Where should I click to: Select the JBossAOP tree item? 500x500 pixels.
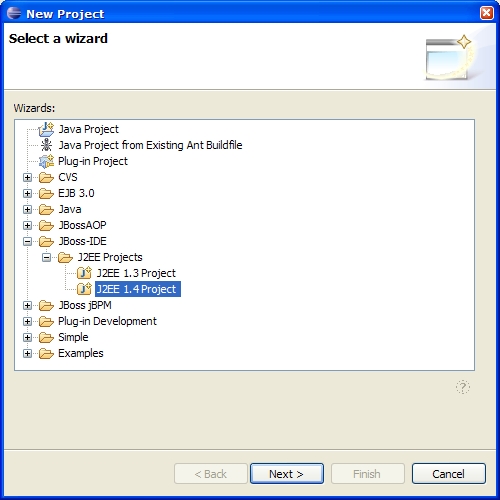[82, 225]
